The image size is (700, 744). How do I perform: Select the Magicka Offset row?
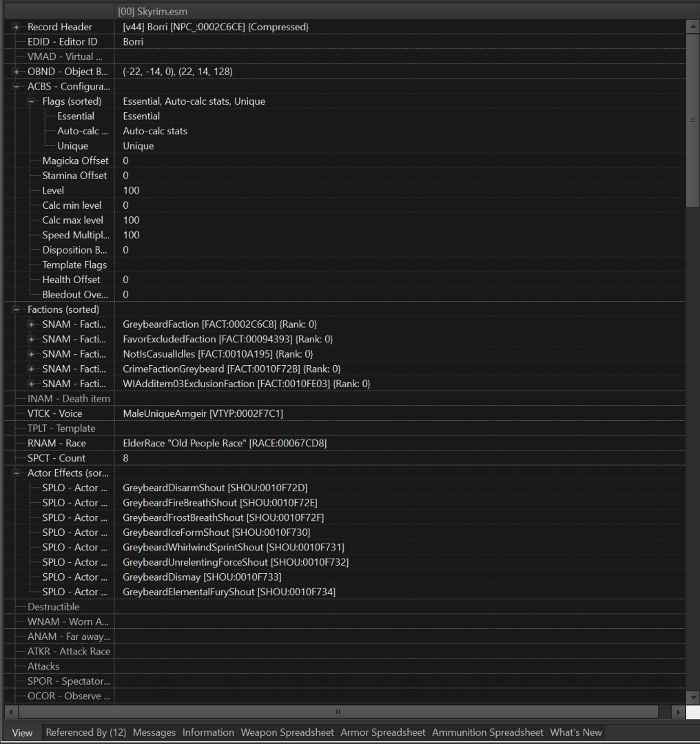344,161
